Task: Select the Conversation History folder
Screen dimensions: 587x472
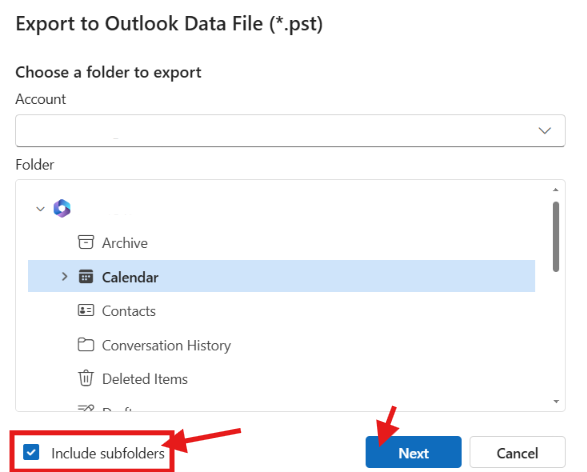Action: (x=281, y=345)
